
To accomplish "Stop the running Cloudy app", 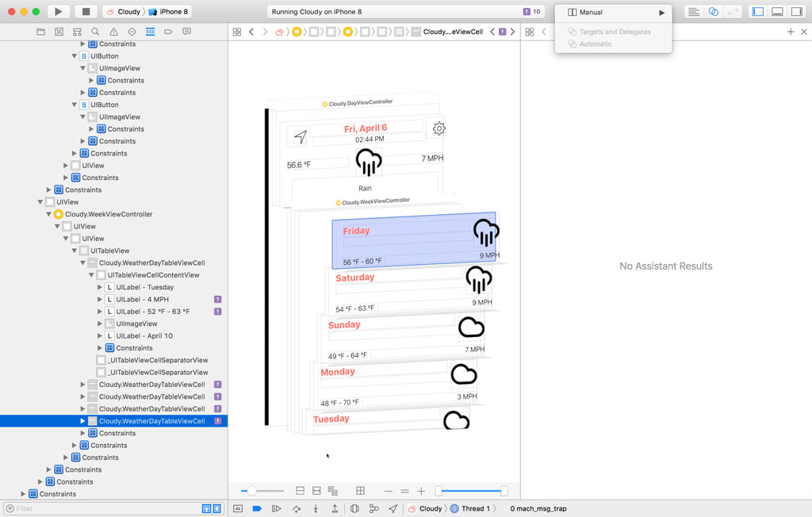I will click(x=85, y=12).
